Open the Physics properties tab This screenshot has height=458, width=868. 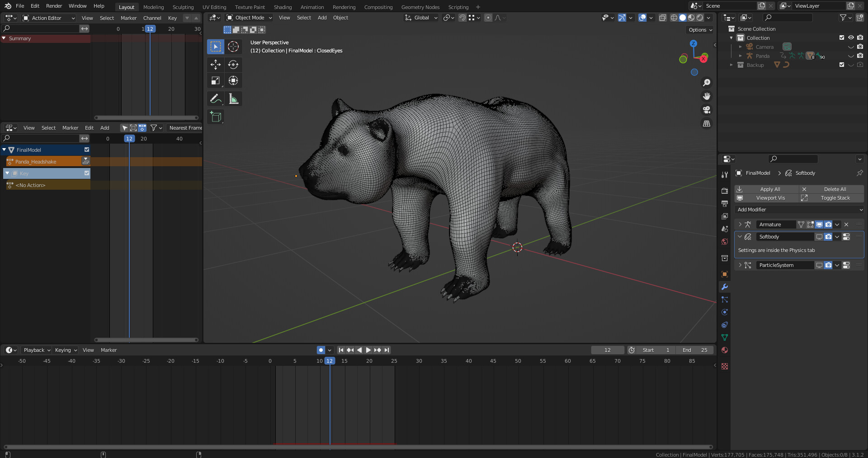coord(725,312)
